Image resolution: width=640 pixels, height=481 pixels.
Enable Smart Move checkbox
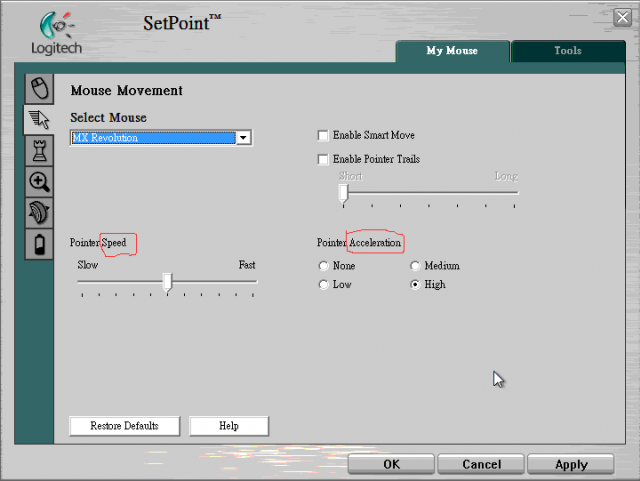[x=323, y=135]
